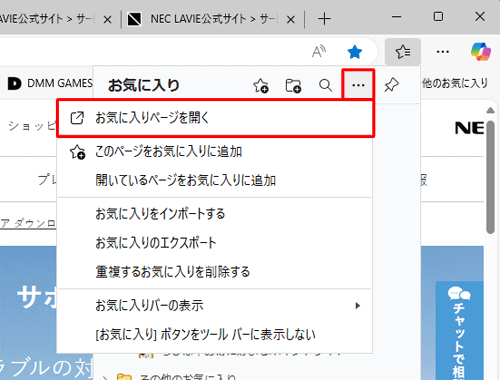Expand お気に入りバーの表示 submenu
Image resolution: width=500 pixels, height=380 pixels.
click(215, 305)
